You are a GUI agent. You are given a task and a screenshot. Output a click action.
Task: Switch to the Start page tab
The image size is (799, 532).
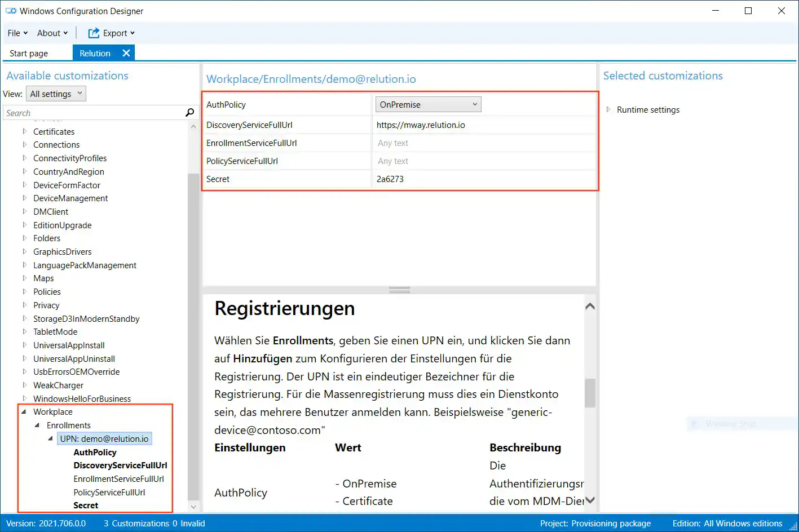(x=28, y=52)
